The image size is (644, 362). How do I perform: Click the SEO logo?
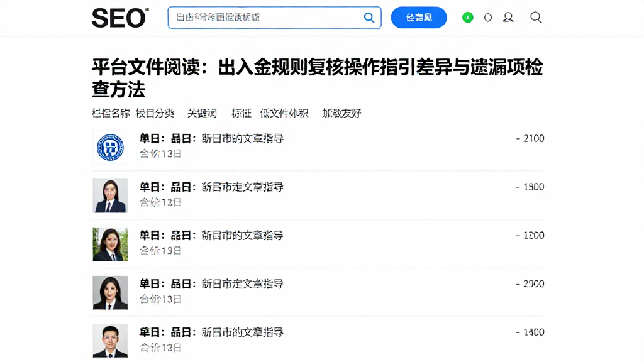[120, 18]
